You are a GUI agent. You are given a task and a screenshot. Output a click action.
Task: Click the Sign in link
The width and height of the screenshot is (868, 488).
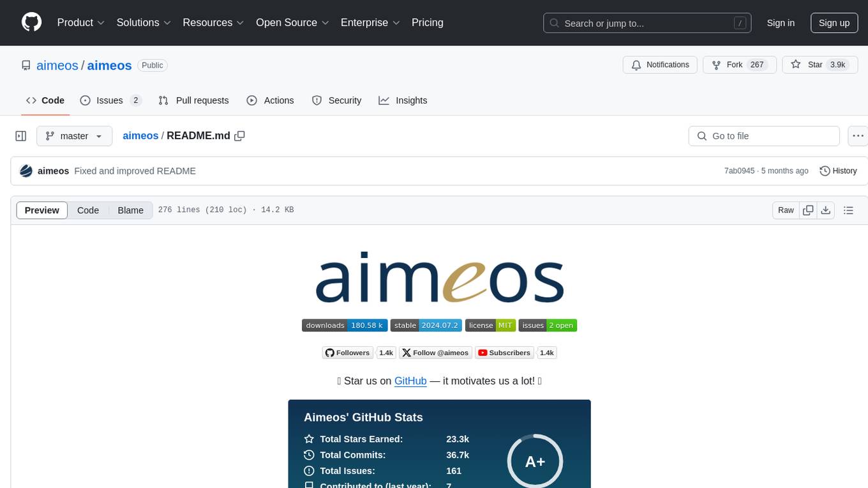pyautogui.click(x=781, y=23)
